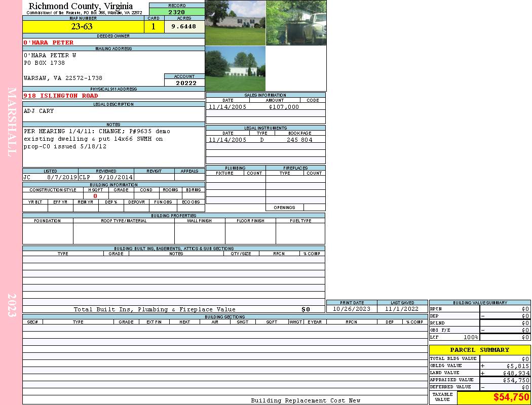Image resolution: width=532 pixels, height=405 pixels.
Task: Click the book/page entry 245 804
Action: [x=299, y=140]
